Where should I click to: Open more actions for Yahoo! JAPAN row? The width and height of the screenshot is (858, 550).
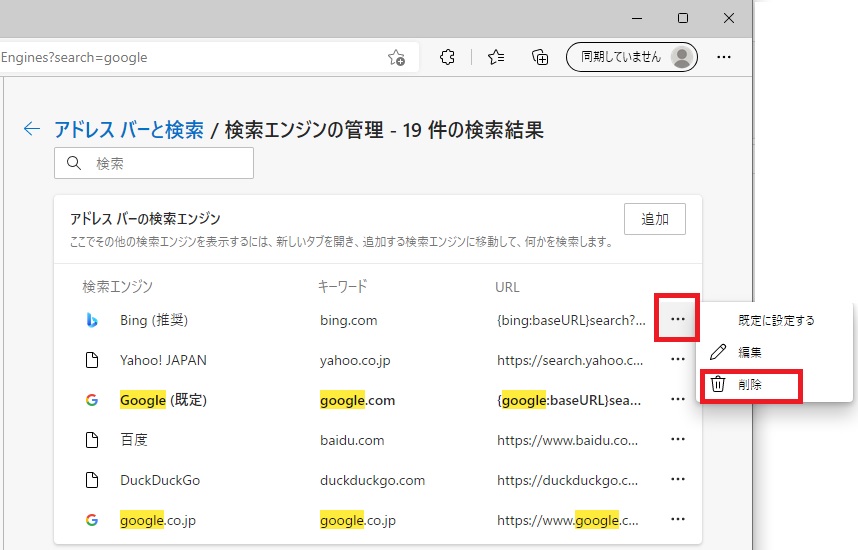coord(677,360)
